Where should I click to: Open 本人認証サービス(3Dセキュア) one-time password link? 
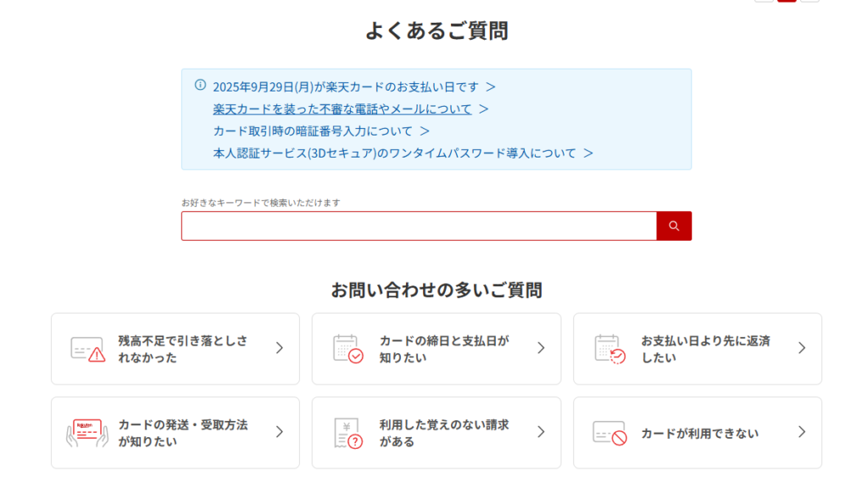click(x=394, y=152)
